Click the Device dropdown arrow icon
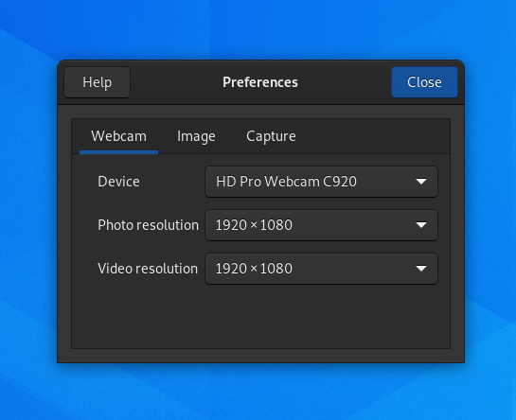The height and width of the screenshot is (420, 516). (x=421, y=182)
